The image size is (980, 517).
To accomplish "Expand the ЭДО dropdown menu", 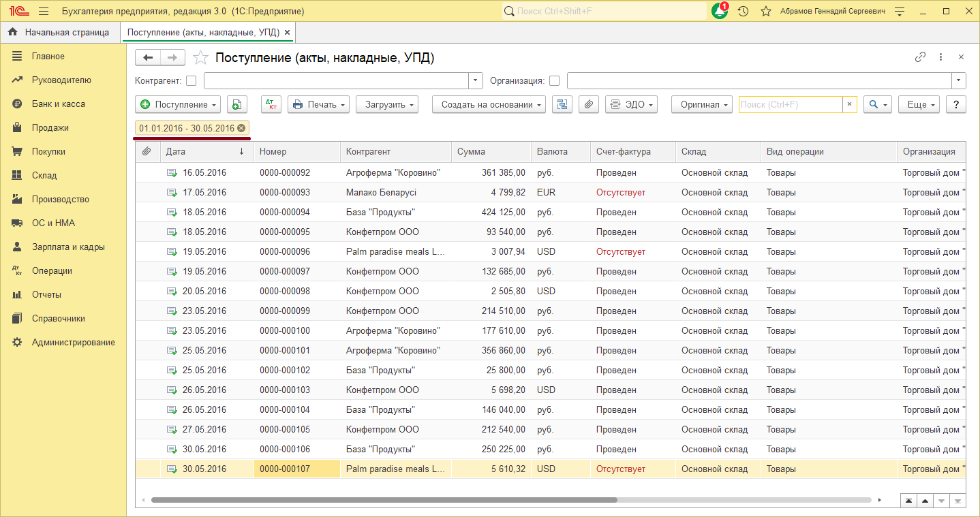I will pos(631,104).
